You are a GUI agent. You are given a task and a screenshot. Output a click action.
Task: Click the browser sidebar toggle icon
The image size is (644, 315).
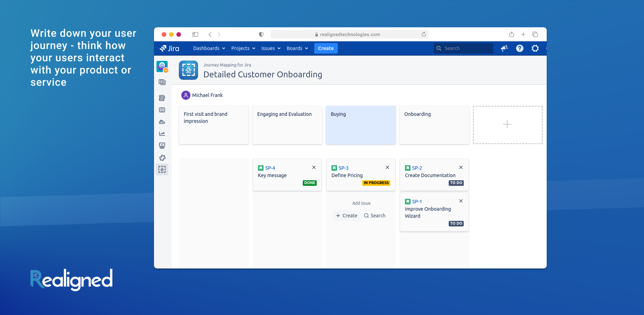coord(195,34)
